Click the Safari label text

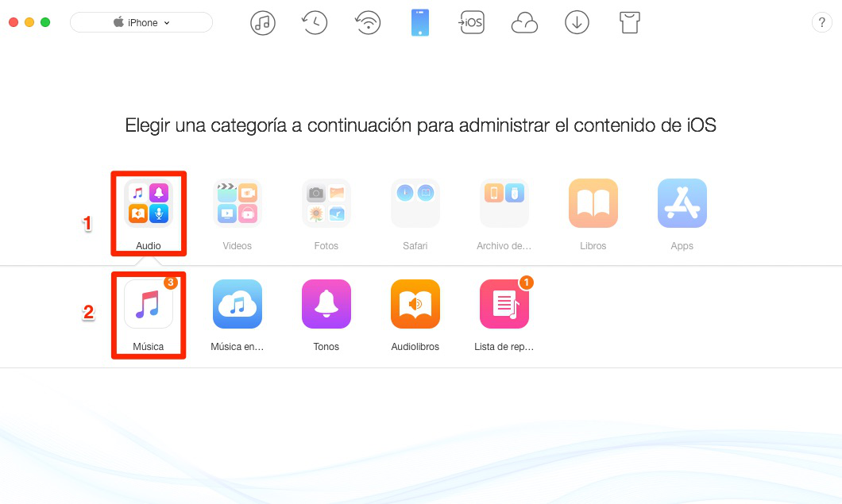click(415, 246)
